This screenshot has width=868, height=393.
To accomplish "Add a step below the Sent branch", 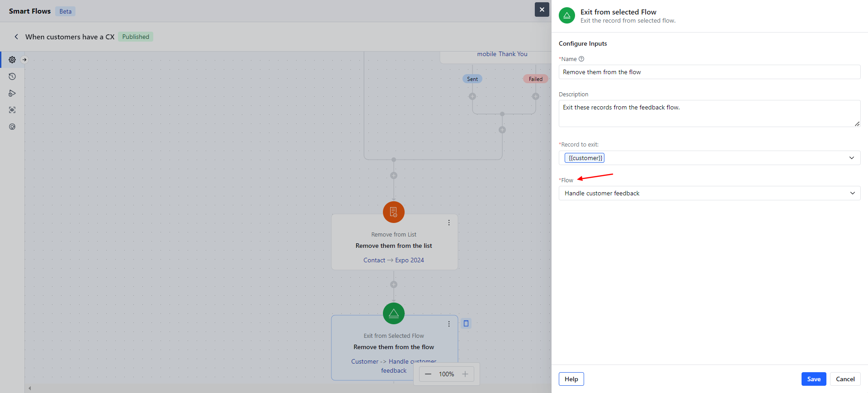I will coord(472,96).
